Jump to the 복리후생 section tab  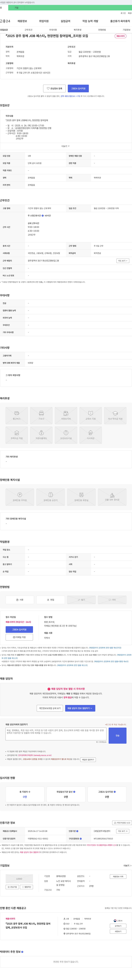[x=77, y=30]
